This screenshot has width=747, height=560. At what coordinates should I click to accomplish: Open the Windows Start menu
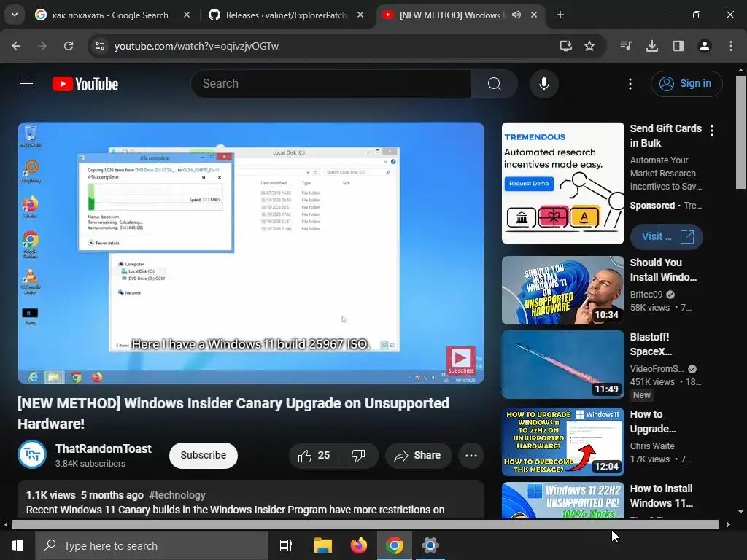[x=18, y=545]
